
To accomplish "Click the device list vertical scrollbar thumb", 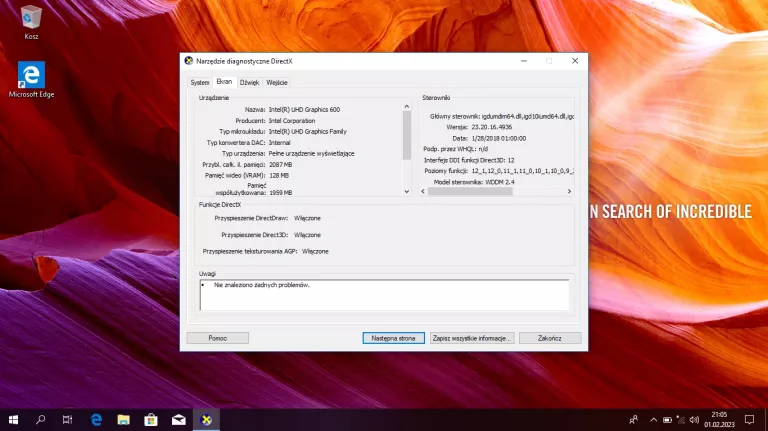I will pyautogui.click(x=407, y=135).
